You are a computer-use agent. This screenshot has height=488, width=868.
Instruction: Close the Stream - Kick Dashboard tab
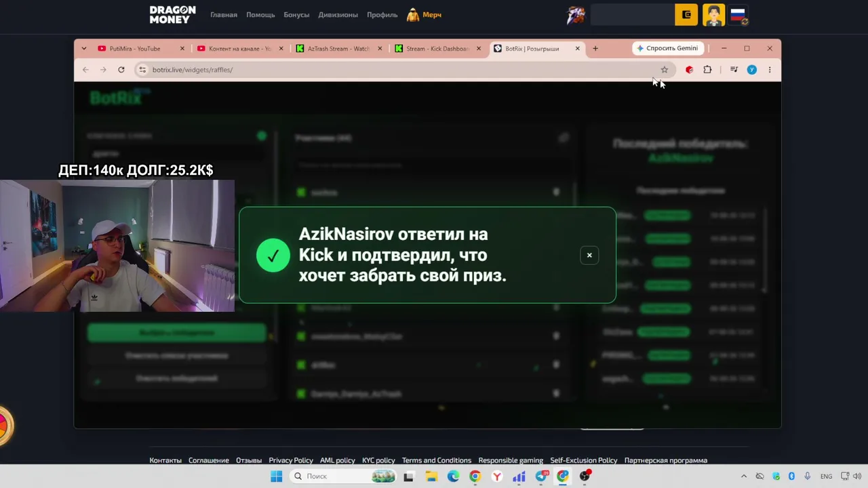coord(479,49)
